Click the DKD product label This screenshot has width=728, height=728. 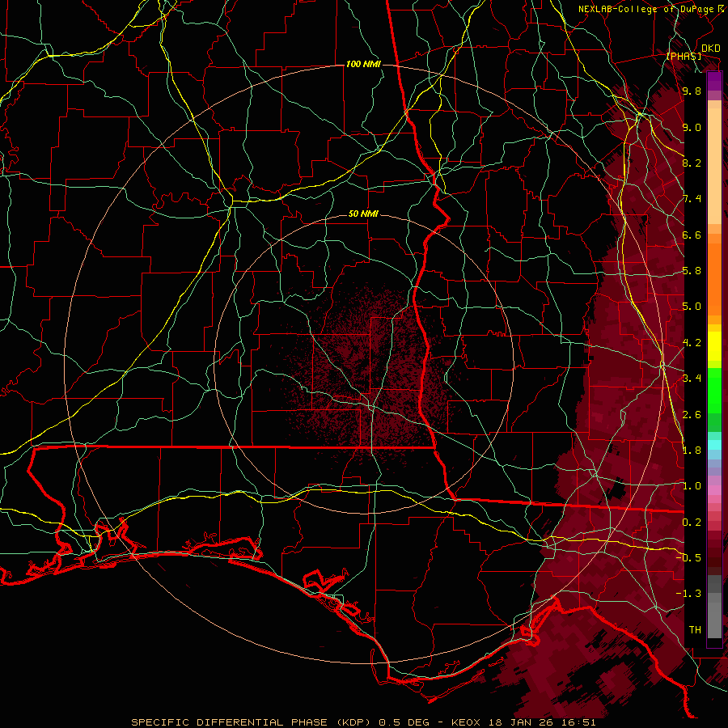tap(710, 49)
